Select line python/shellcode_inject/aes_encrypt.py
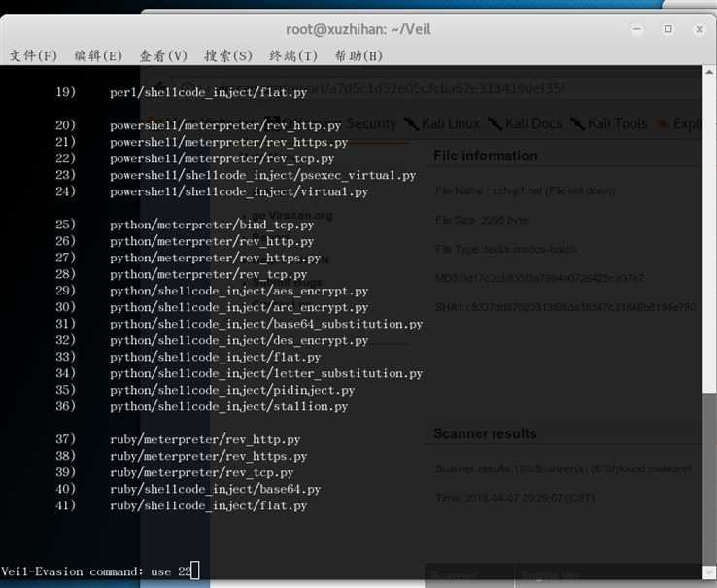 (239, 291)
